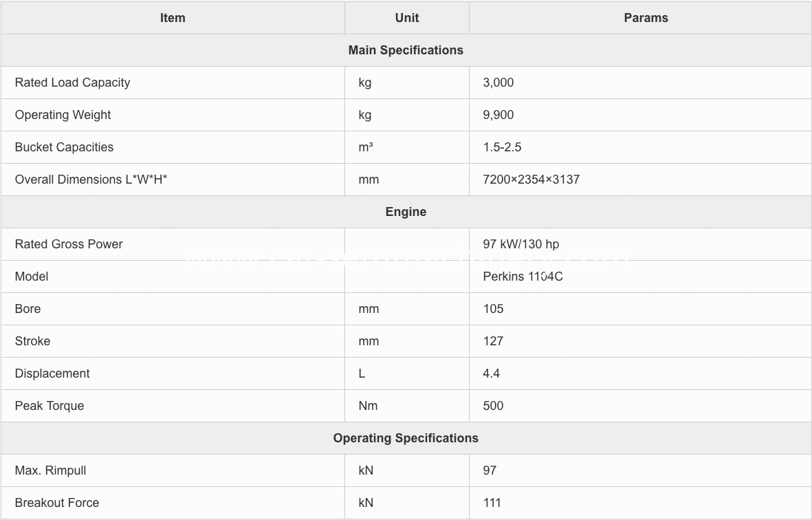Click the Displacement value 4.4

[491, 373]
